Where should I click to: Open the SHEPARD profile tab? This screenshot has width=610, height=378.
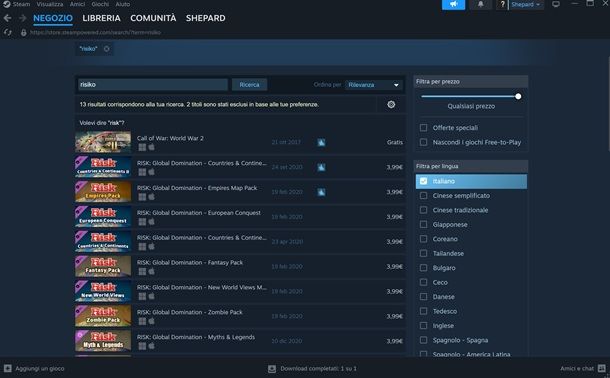(205, 18)
